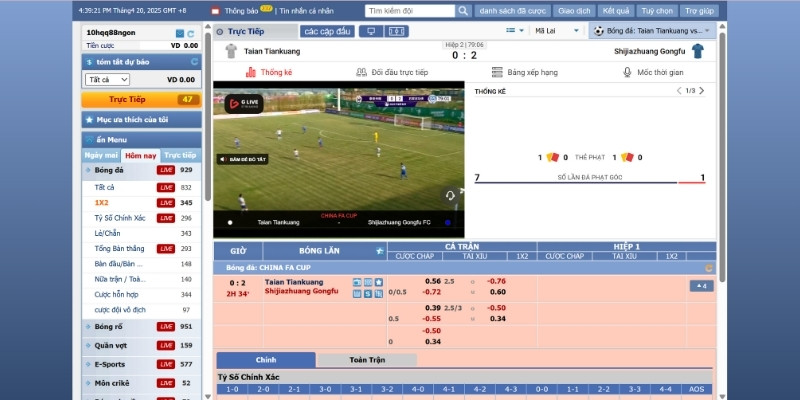This screenshot has height=400, width=800.
Task: Add Taian Tiankuang match to favorites star
Action: (x=379, y=282)
